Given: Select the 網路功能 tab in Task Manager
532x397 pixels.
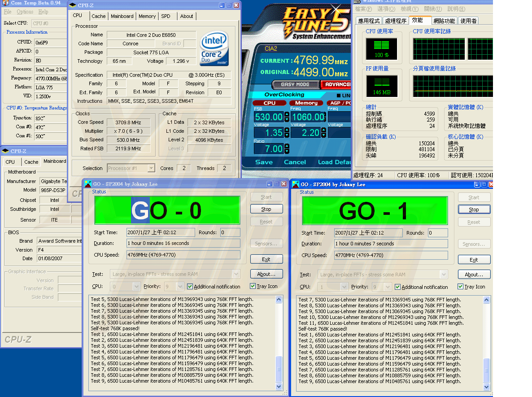Looking at the screenshot, I should point(445,21).
